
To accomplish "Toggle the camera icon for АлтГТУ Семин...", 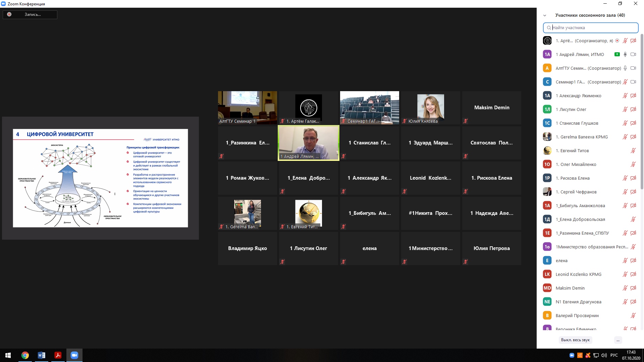I will [x=633, y=68].
